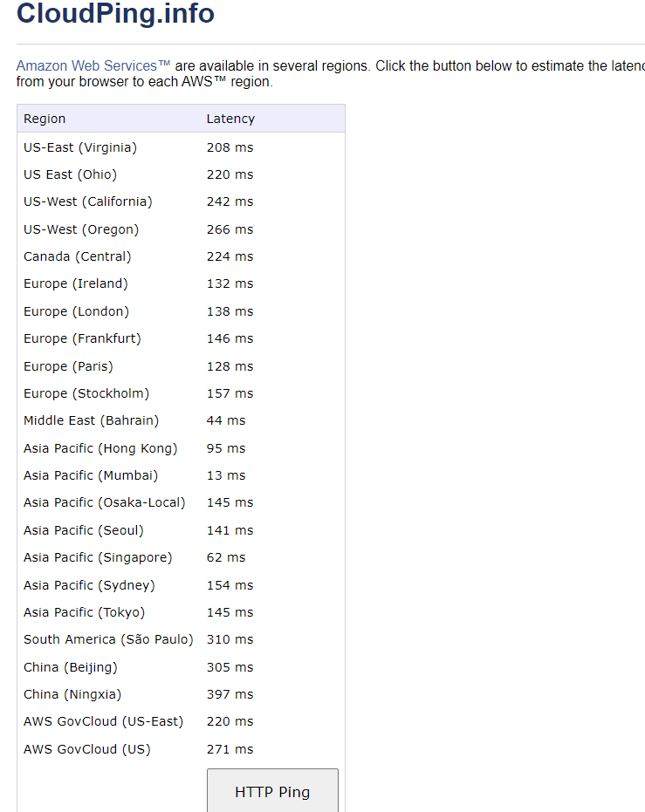Click the CloudPing.info page heading
The height and width of the screenshot is (812, 645).
[115, 14]
